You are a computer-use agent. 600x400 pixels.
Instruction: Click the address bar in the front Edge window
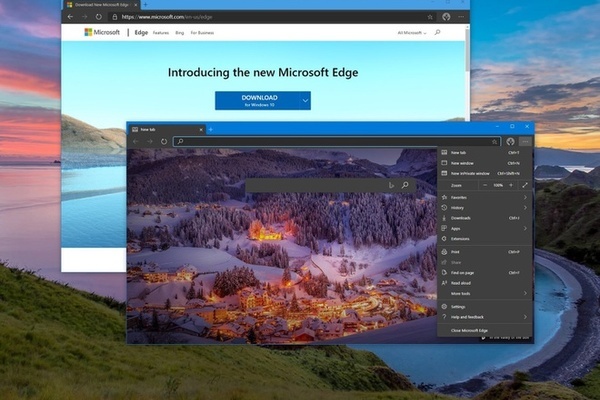point(337,142)
